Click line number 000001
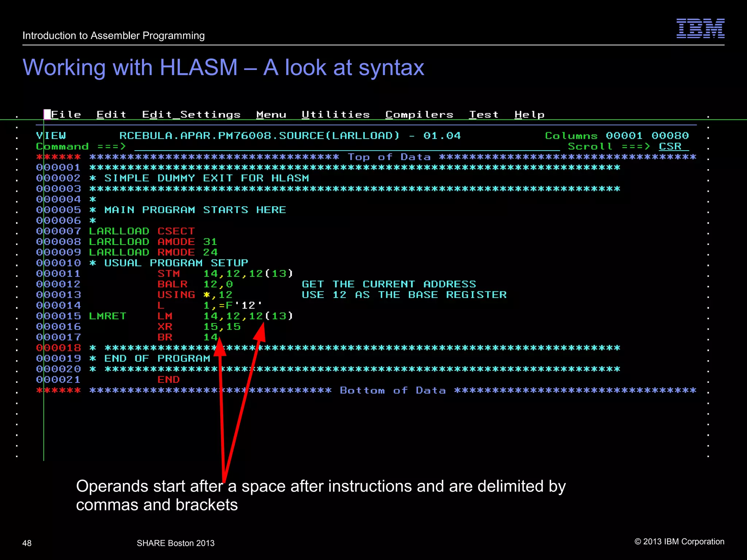This screenshot has height=560, width=747. point(58,168)
